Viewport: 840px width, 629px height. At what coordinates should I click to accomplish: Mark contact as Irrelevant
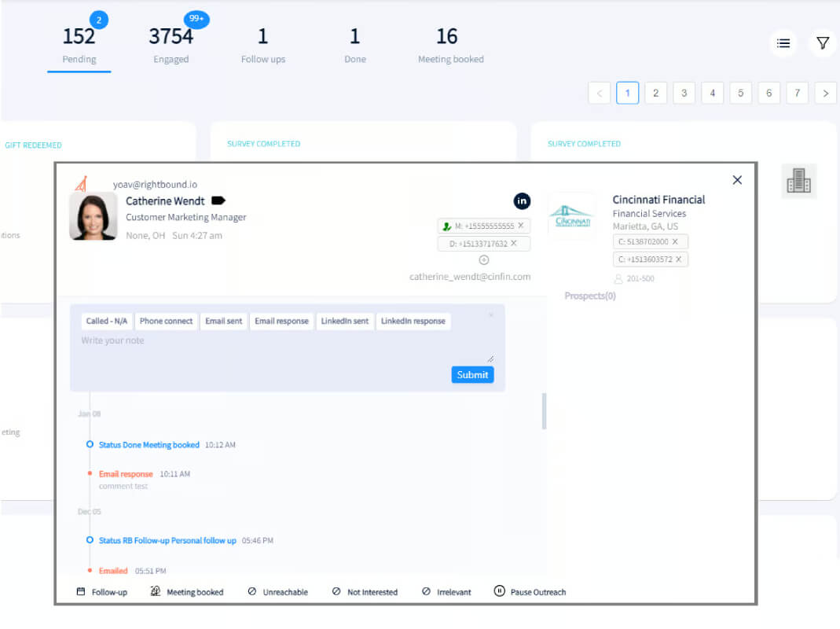[x=446, y=592]
